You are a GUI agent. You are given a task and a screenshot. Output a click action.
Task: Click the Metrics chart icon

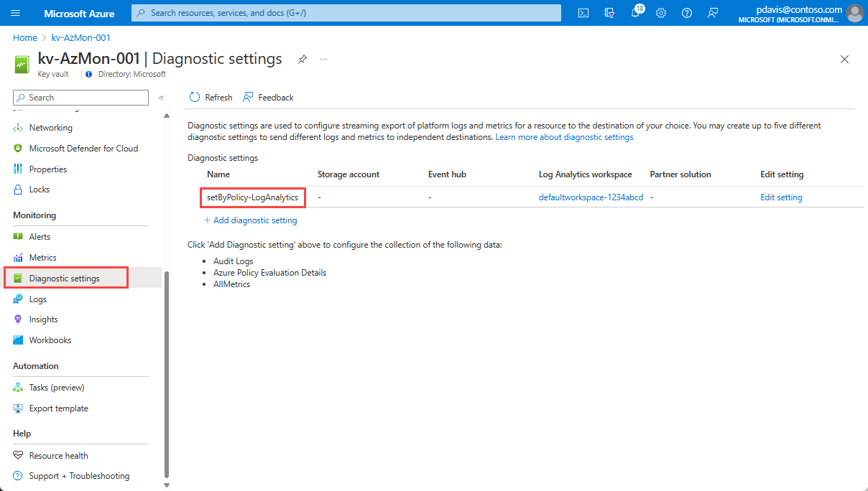click(18, 258)
